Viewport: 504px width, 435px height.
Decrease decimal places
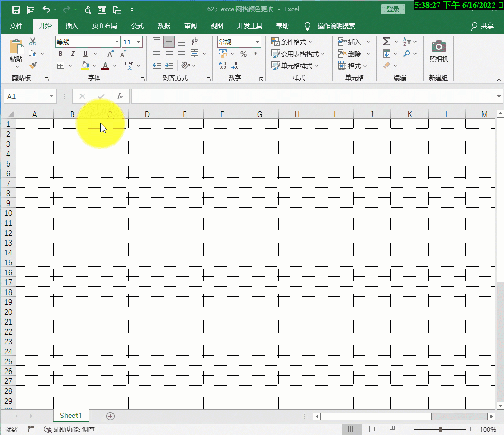coord(235,66)
